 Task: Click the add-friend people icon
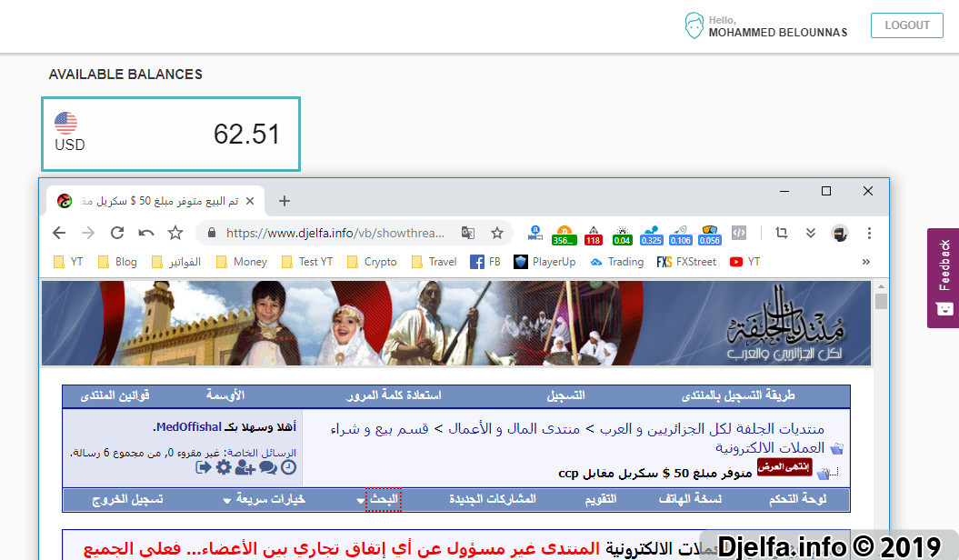point(245,467)
